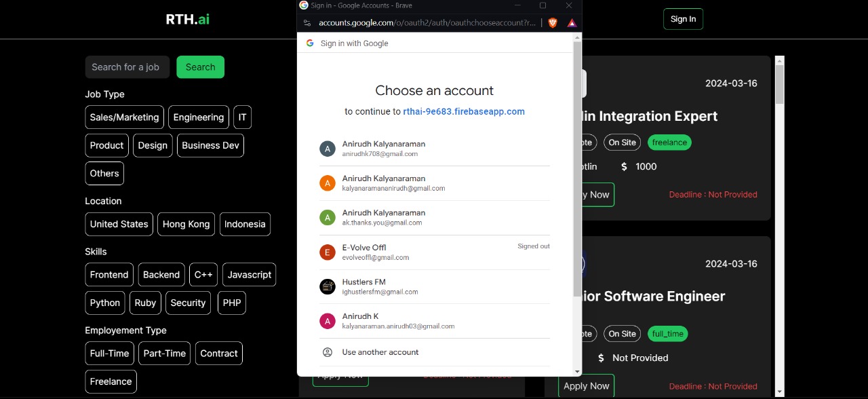
Task: Toggle Product job type filter
Action: pyautogui.click(x=106, y=145)
